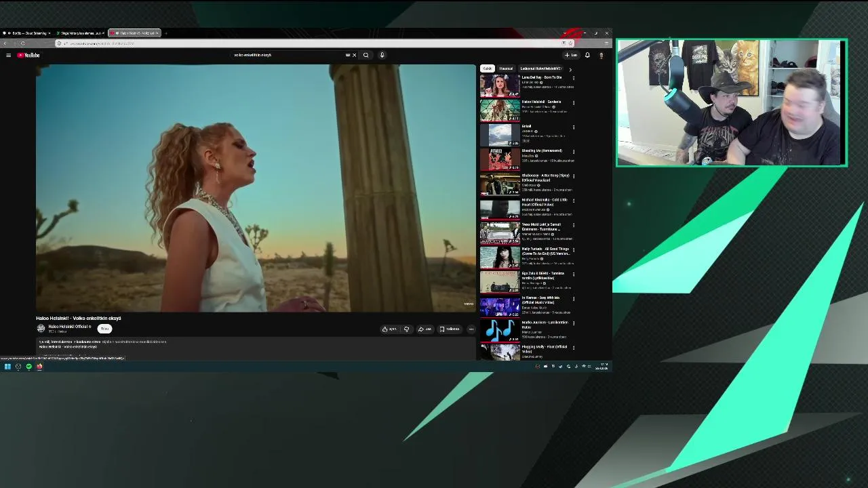This screenshot has height=488, width=868.
Task: Open options menu for Gardenia video
Action: (x=574, y=102)
